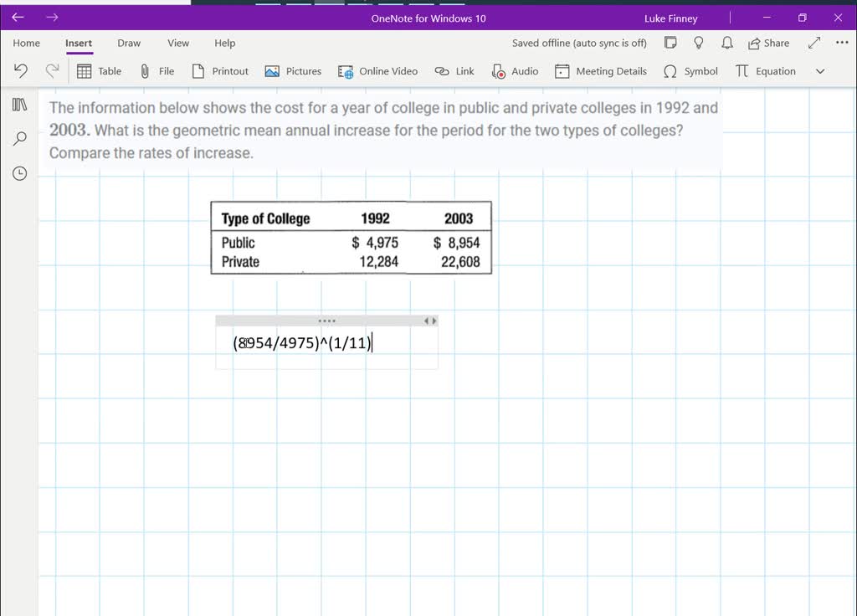Viewport: 857px width, 616px height.
Task: Insert a Symbol
Action: (x=690, y=71)
